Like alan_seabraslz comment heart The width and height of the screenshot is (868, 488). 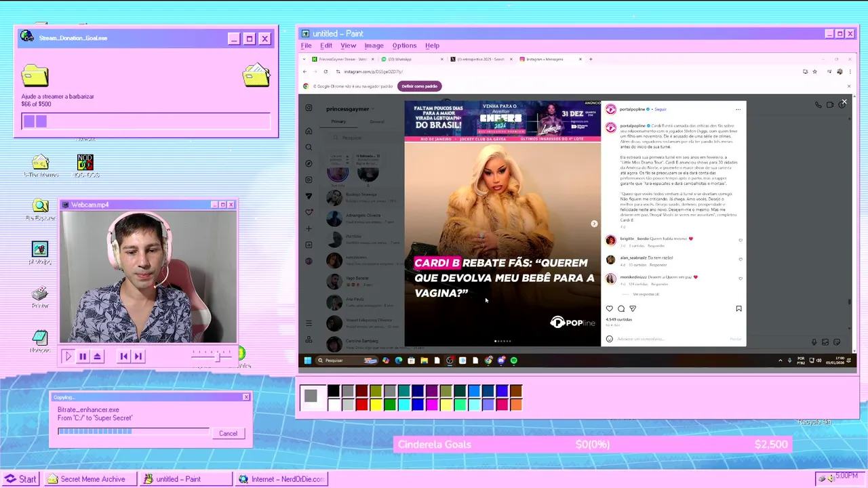(740, 259)
